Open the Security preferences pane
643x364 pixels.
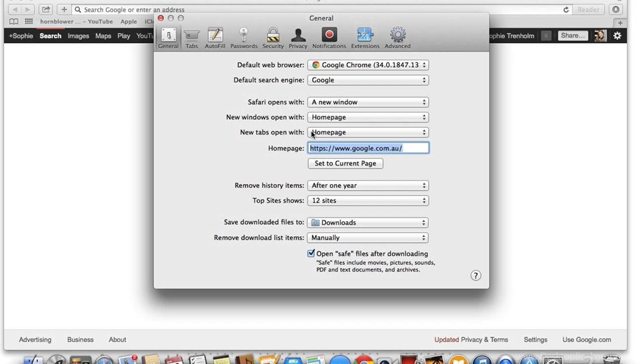pos(273,39)
